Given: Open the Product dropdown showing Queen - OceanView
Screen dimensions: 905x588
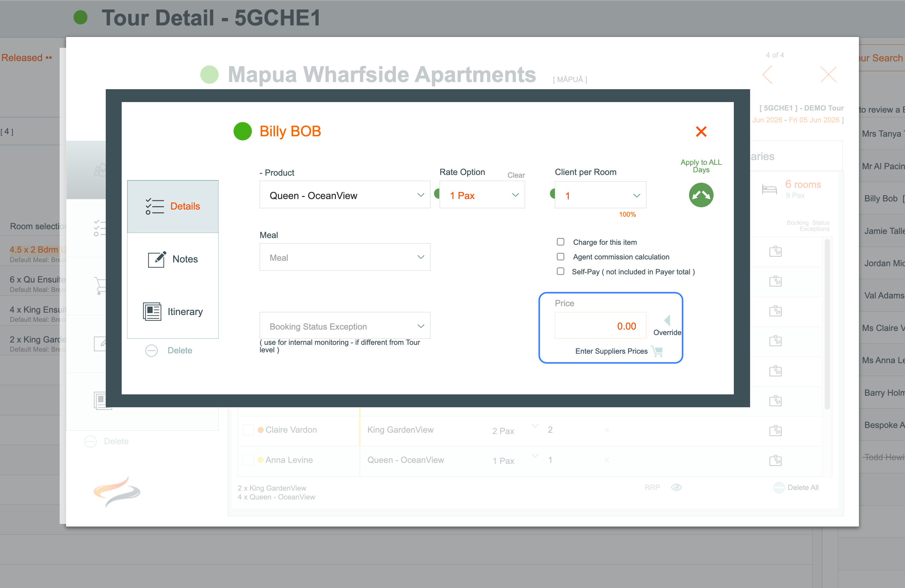Looking at the screenshot, I should point(344,195).
